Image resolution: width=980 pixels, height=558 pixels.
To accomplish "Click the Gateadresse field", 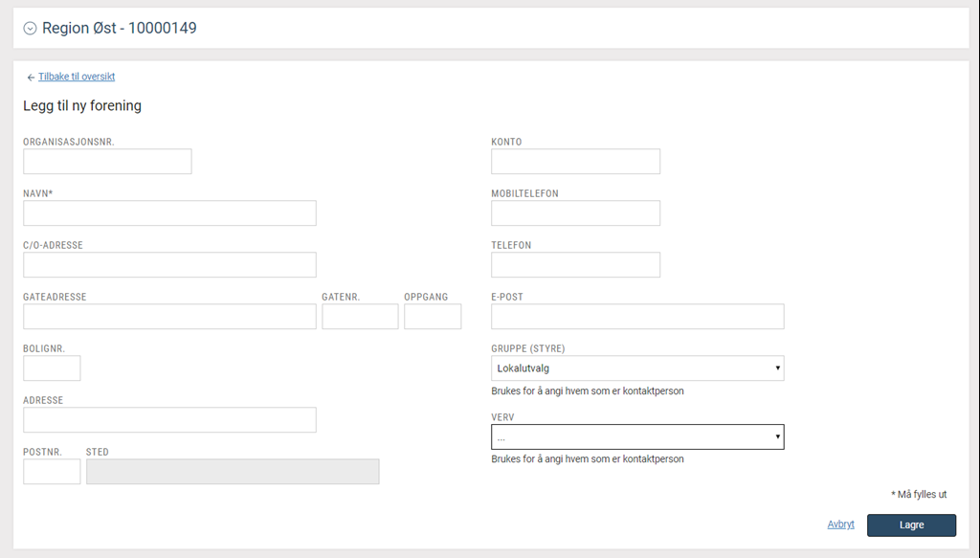I will coord(169,317).
